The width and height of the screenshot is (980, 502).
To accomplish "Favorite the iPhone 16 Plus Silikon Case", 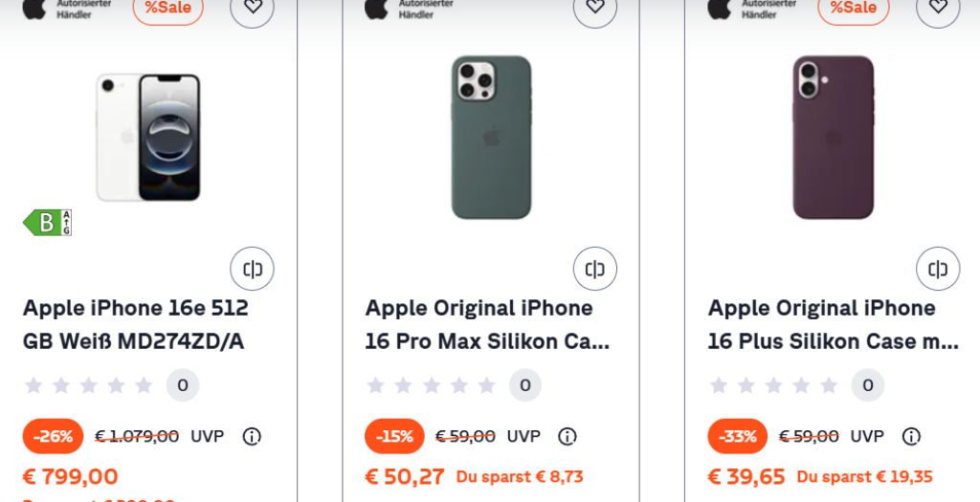I will (x=937, y=8).
